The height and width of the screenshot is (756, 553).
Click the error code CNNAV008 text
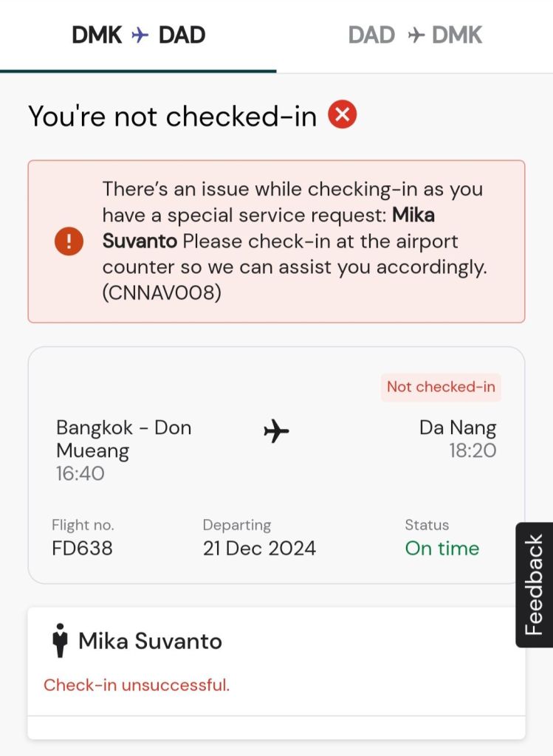click(162, 293)
